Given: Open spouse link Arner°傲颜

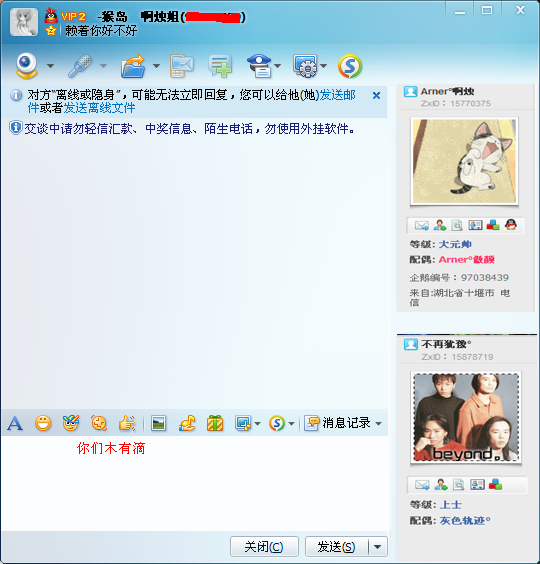Looking at the screenshot, I should 467,260.
